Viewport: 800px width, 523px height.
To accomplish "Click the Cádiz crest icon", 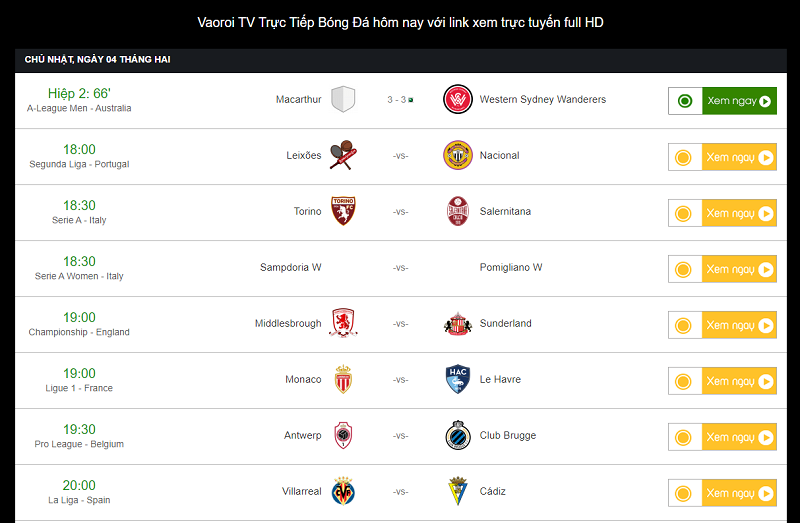I will click(458, 491).
